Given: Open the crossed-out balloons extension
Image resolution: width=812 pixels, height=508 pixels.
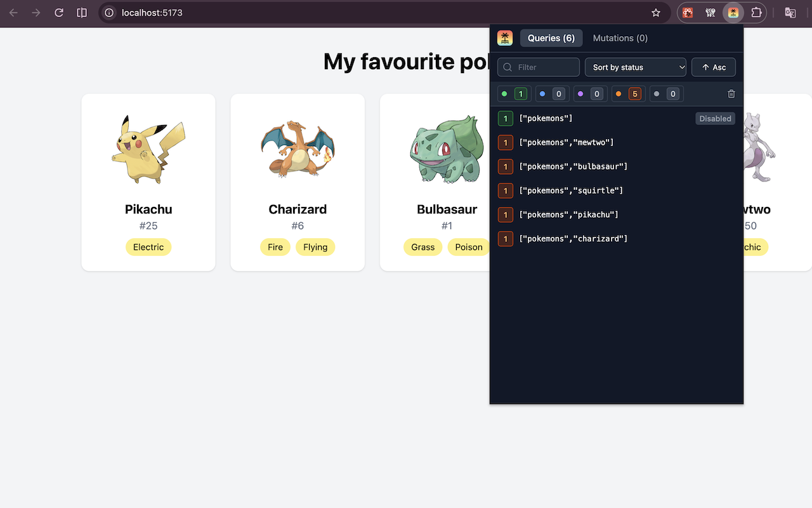Looking at the screenshot, I should click(x=710, y=13).
